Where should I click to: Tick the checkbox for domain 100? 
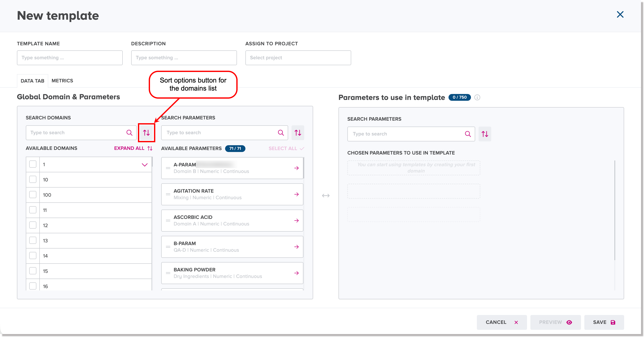click(x=33, y=195)
